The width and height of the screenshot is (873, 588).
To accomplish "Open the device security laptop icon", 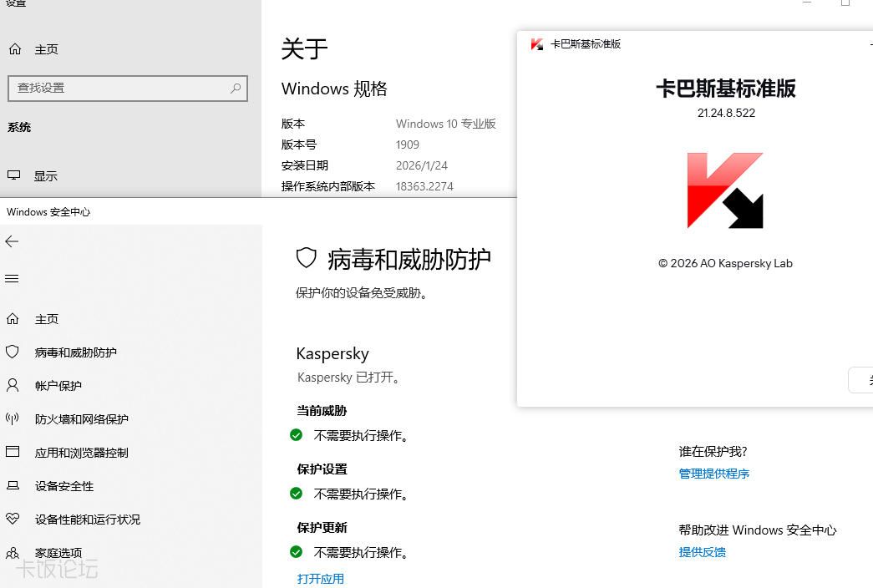I will tap(13, 486).
